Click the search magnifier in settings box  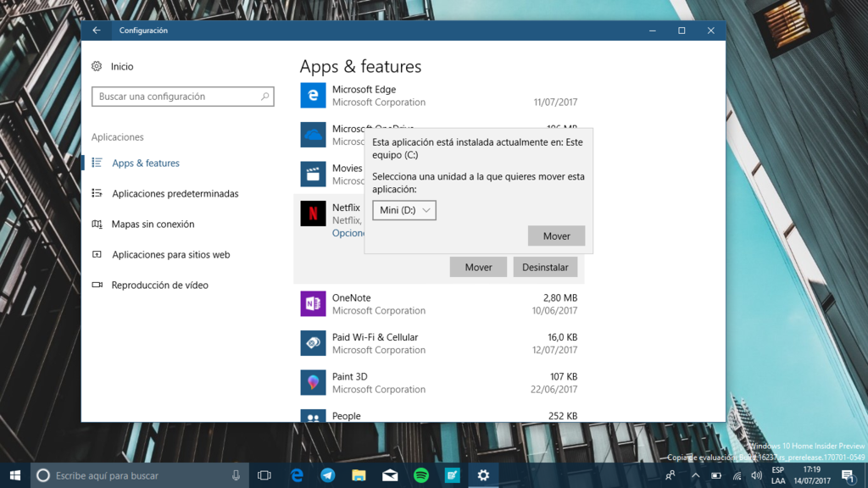click(264, 97)
